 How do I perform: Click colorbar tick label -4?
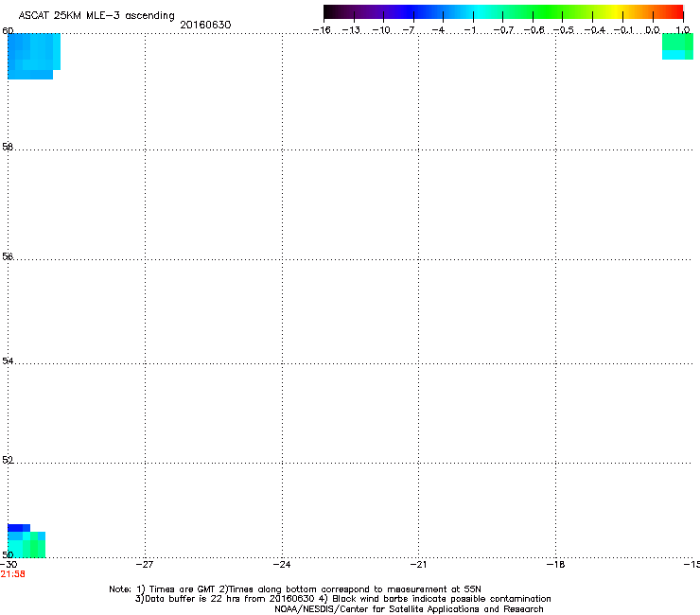(438, 30)
